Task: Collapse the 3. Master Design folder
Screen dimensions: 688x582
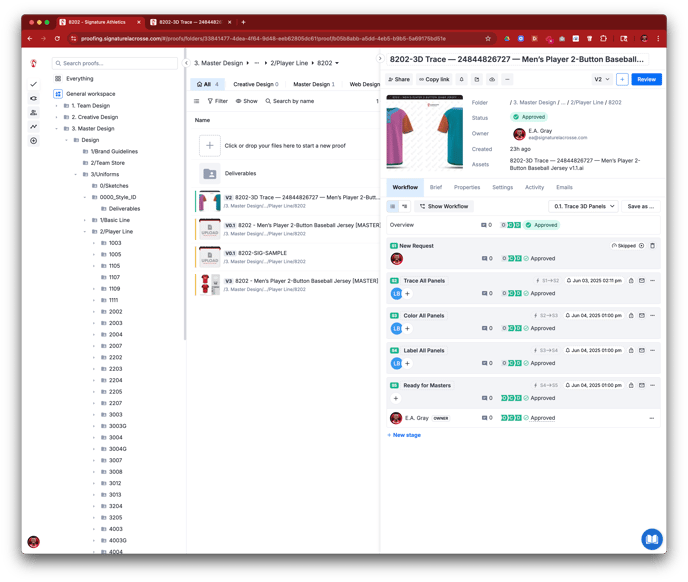Action: (57, 128)
